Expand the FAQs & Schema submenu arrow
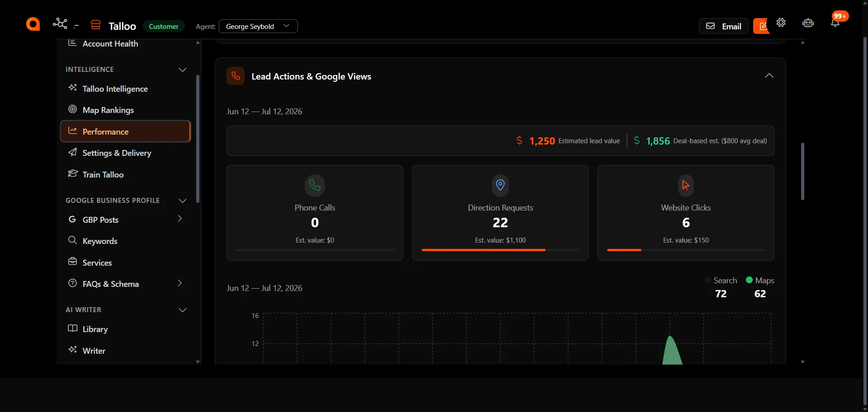 (x=180, y=283)
